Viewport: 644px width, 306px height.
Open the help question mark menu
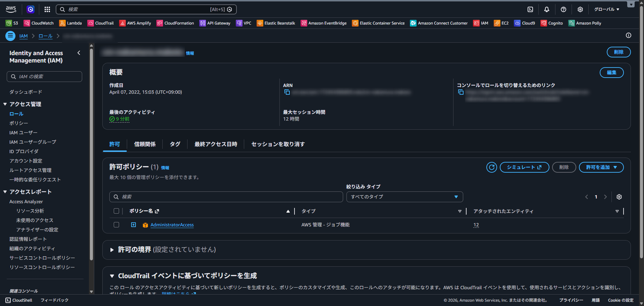pyautogui.click(x=563, y=9)
